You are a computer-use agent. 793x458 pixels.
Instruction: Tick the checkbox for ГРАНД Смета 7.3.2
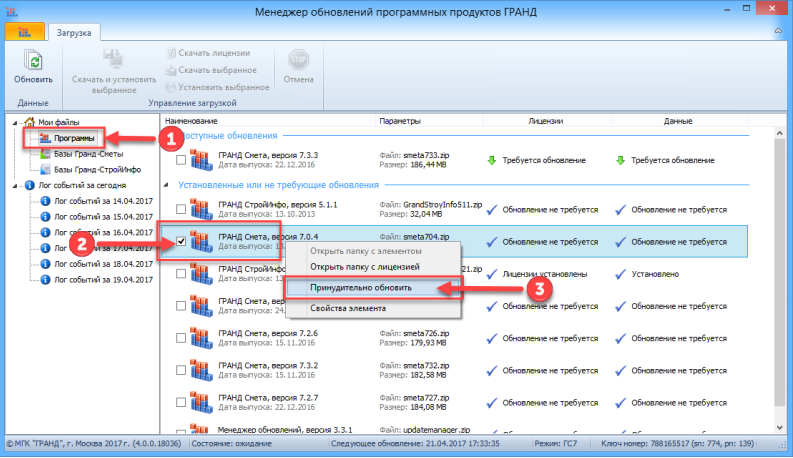pos(181,370)
